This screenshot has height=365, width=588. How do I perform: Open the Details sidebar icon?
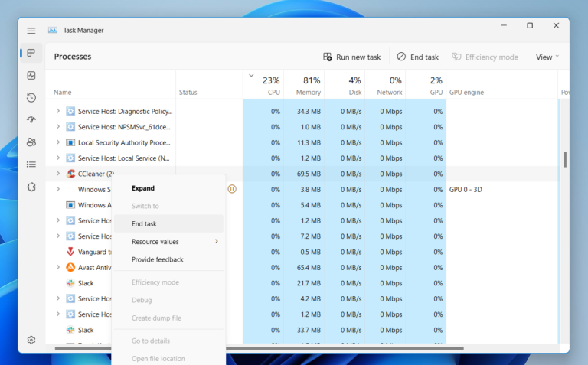[31, 165]
